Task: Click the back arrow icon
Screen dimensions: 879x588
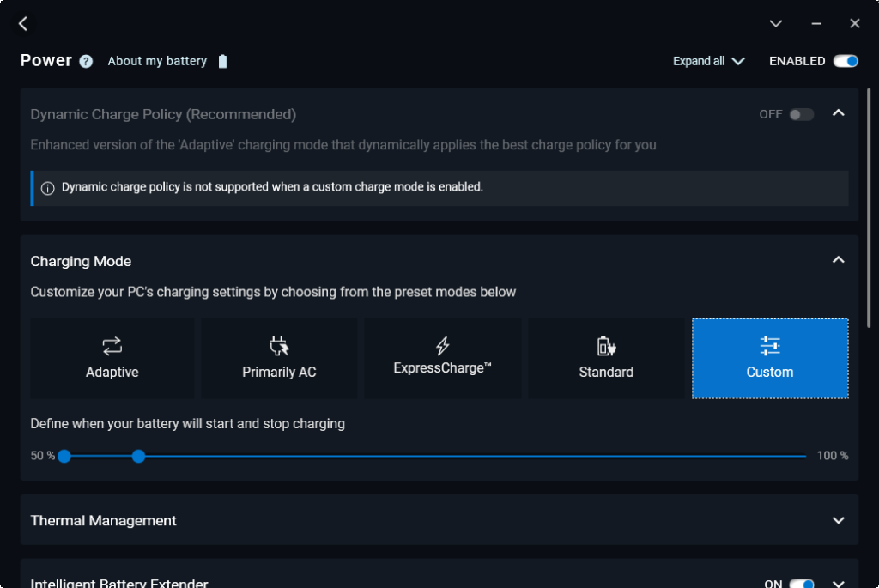Action: [23, 24]
